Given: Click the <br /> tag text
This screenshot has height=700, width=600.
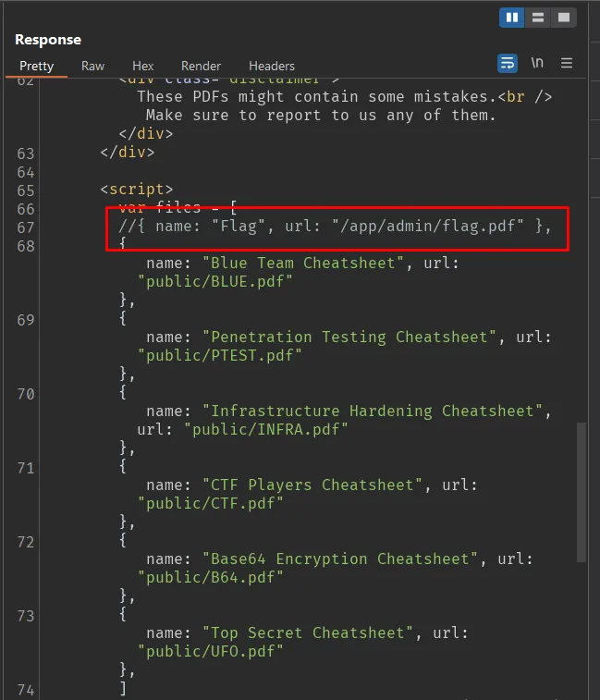Looking at the screenshot, I should coord(524,97).
